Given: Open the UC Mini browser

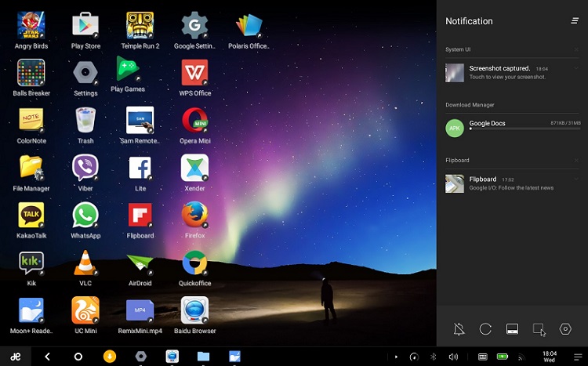Looking at the screenshot, I should [85, 310].
